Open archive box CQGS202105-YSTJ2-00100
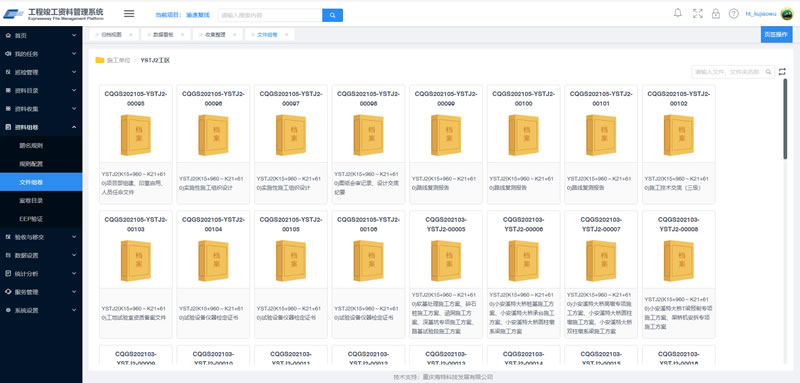 click(x=523, y=135)
